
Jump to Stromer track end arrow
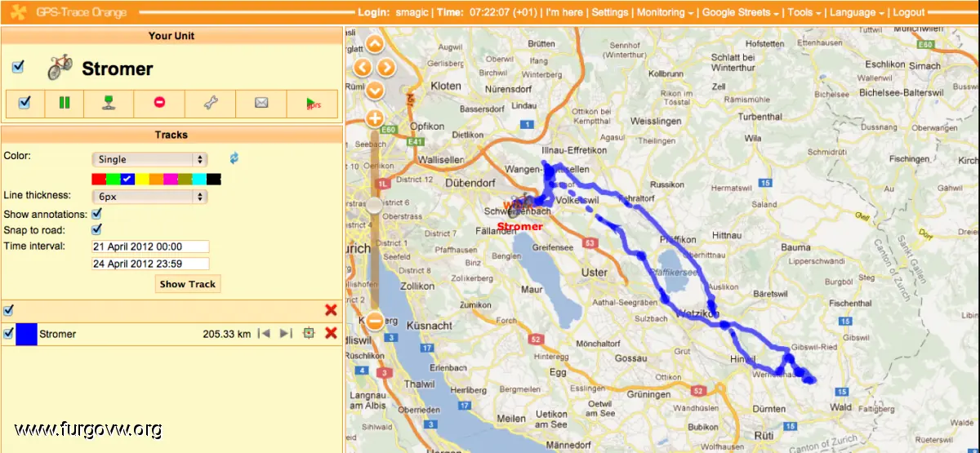tap(285, 333)
